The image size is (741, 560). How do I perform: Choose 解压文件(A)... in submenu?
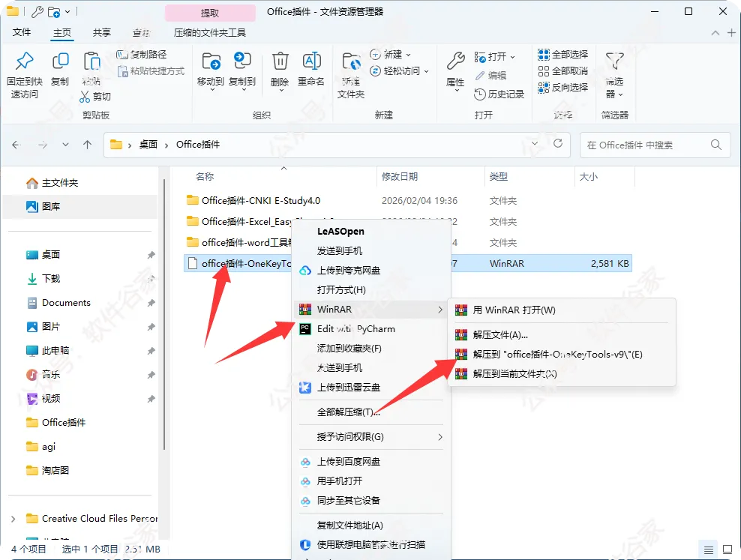pos(562,335)
